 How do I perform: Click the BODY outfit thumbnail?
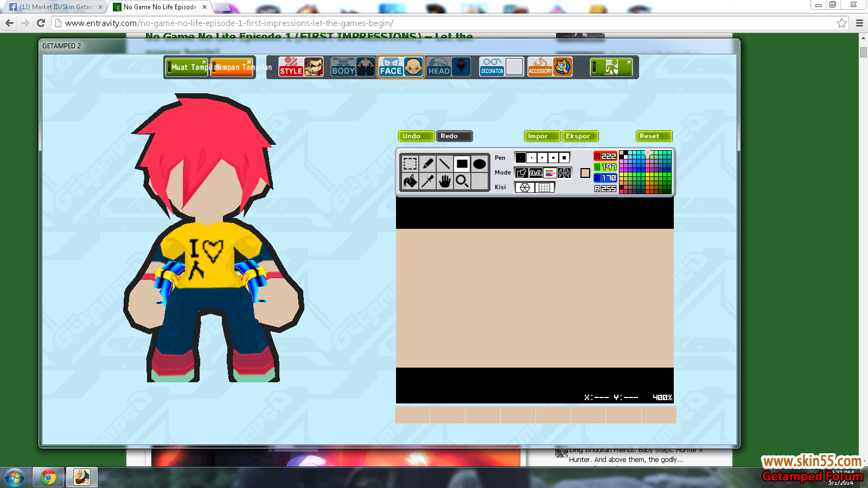tap(366, 67)
